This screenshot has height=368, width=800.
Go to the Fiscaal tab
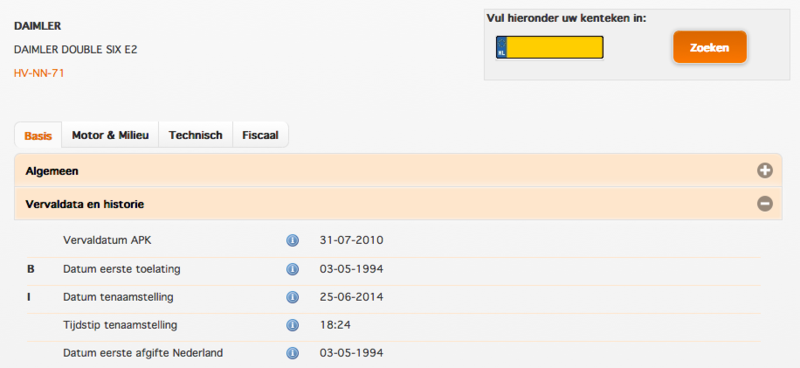click(260, 135)
